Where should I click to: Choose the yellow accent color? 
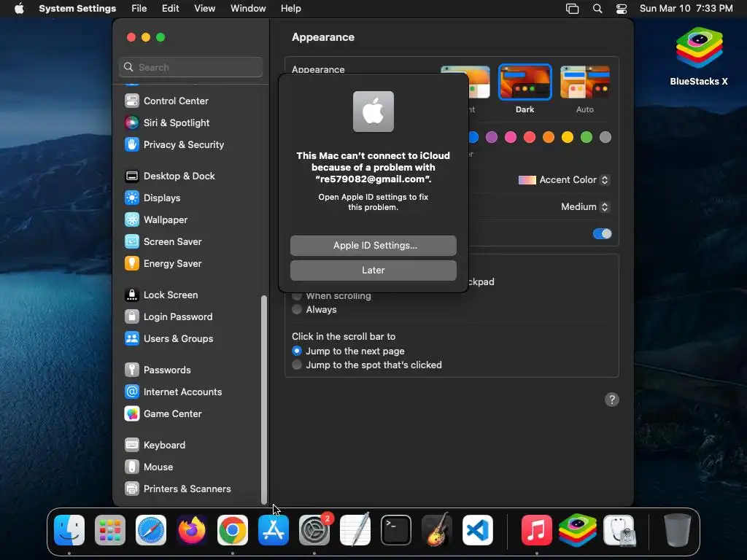click(x=568, y=138)
